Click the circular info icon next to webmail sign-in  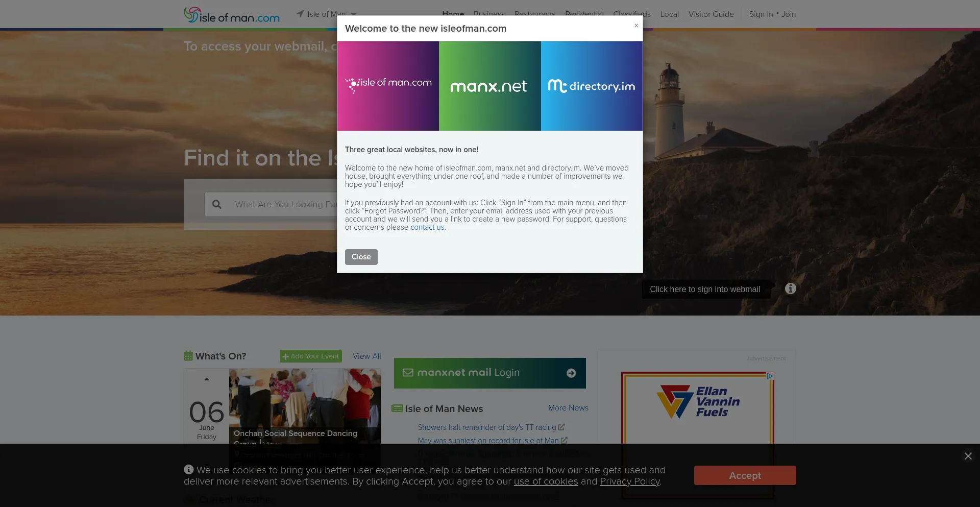790,288
